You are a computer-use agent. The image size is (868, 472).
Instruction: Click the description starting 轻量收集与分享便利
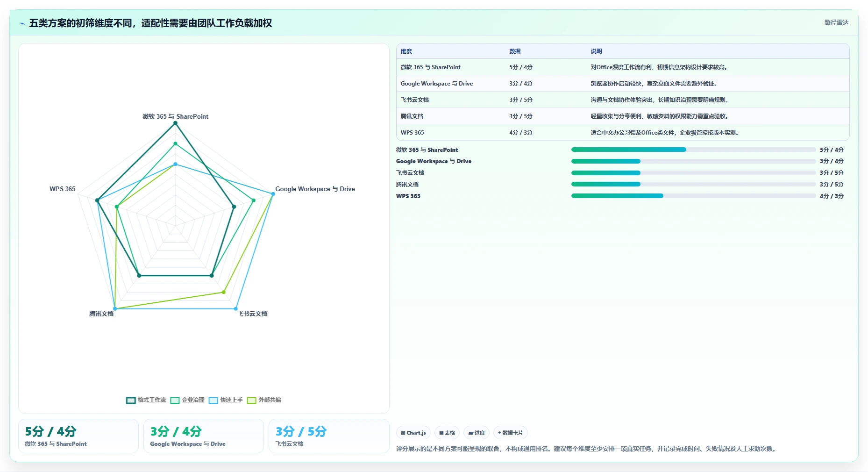click(660, 116)
